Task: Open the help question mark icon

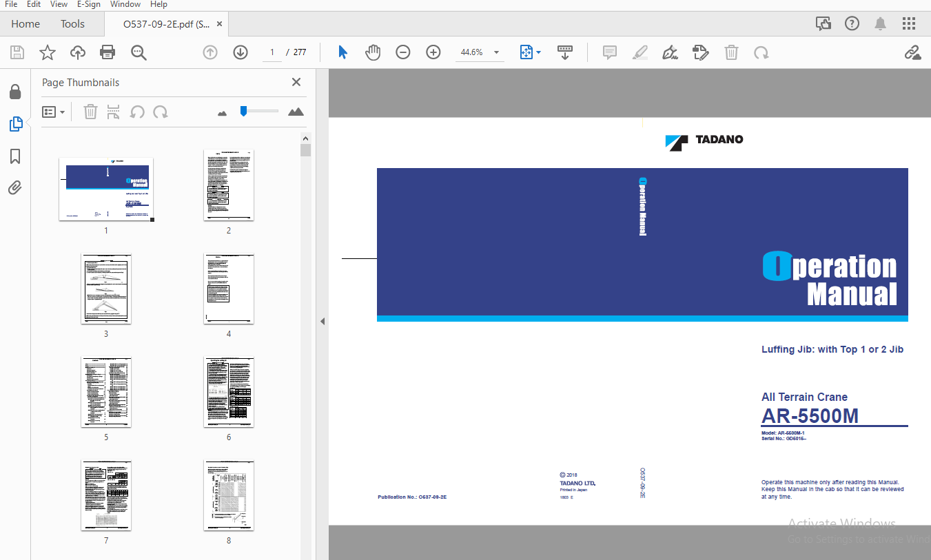Action: (x=852, y=23)
